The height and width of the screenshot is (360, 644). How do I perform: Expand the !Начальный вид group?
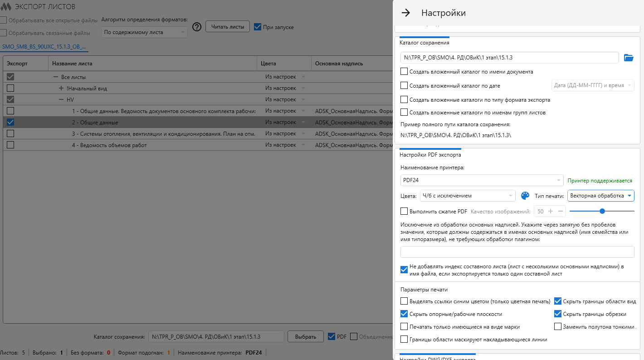[x=61, y=89]
